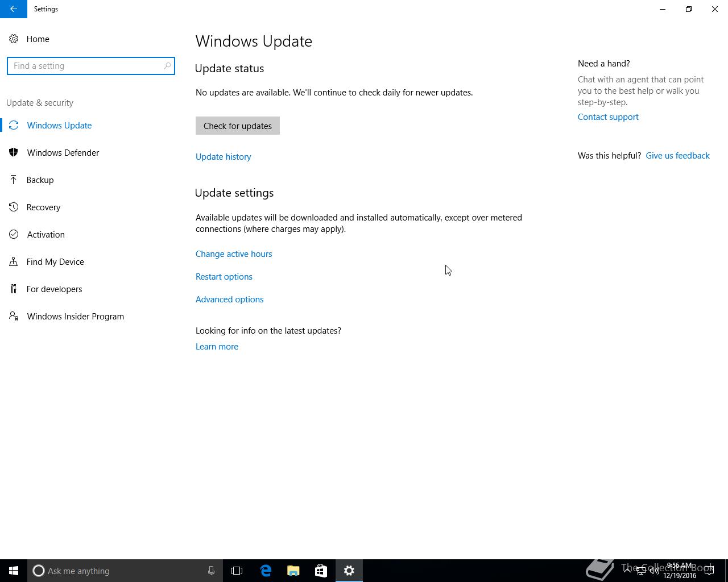Select the Recovery history icon
Image resolution: width=728 pixels, height=582 pixels.
pos(14,207)
